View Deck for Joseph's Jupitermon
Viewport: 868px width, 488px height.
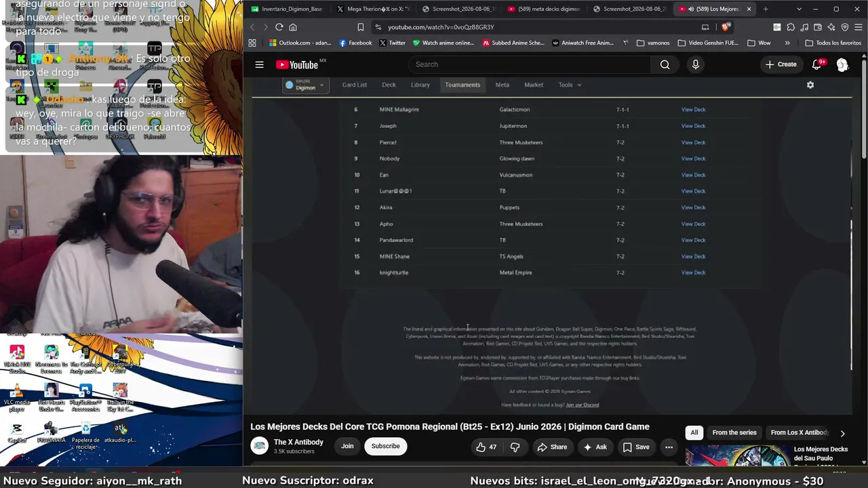(693, 126)
